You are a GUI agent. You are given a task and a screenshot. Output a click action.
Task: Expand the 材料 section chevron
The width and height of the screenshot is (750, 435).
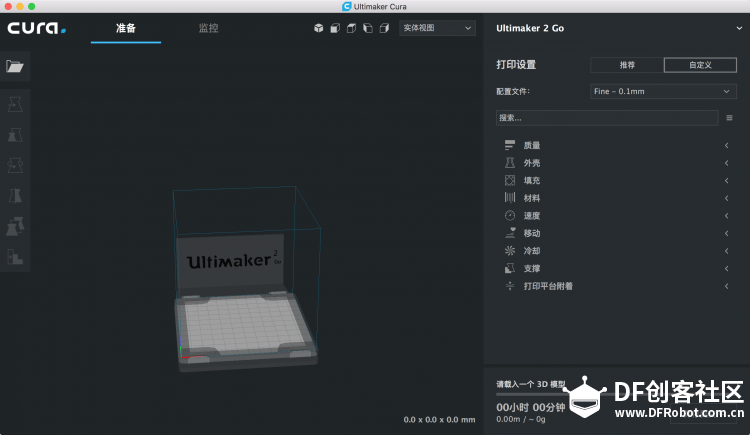pyautogui.click(x=726, y=198)
